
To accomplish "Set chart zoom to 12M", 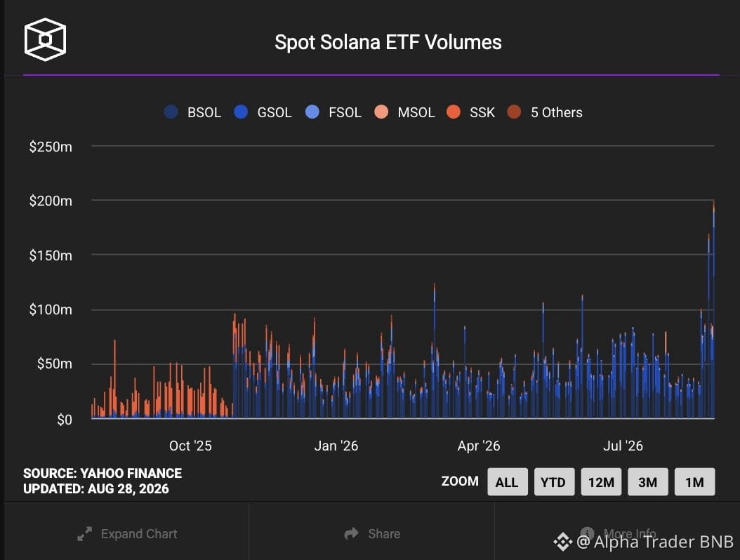I will coord(601,481).
